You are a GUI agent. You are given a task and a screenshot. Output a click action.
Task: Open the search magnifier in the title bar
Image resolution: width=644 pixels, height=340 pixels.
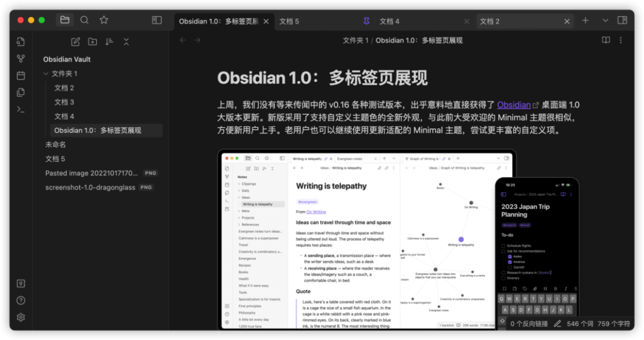click(x=84, y=20)
